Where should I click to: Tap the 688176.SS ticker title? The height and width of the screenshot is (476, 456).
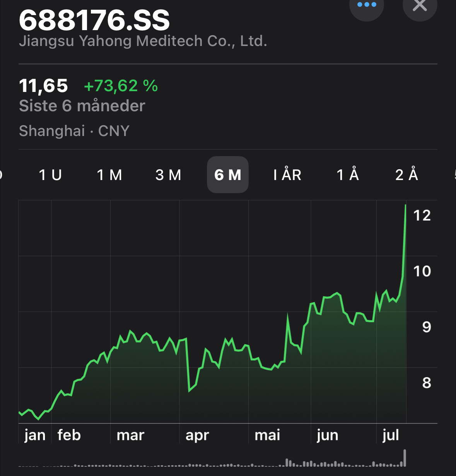[x=94, y=20]
